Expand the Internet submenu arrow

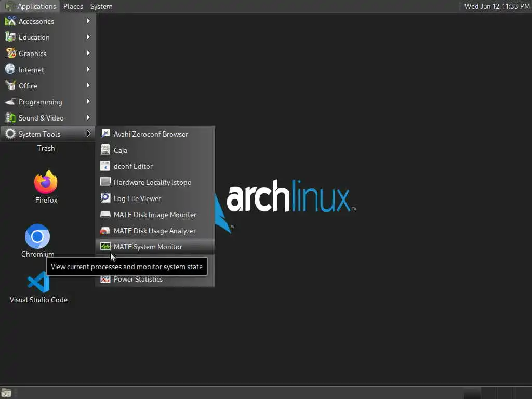[x=88, y=69]
